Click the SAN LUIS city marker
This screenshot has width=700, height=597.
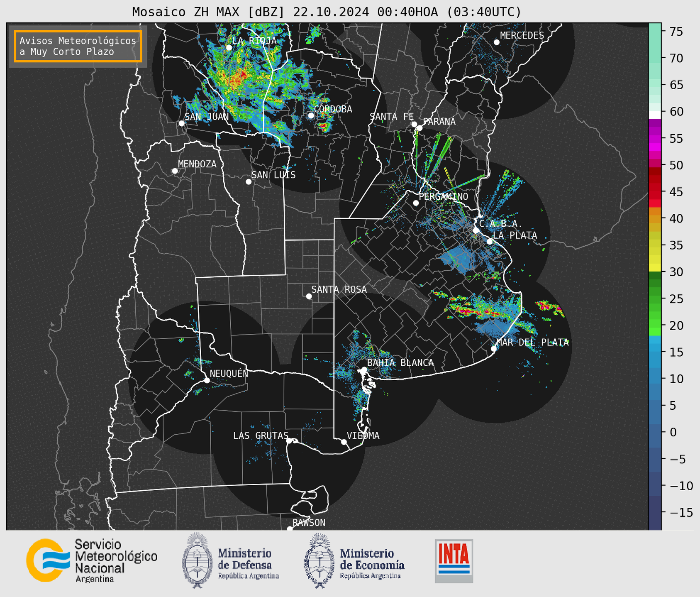pos(249,182)
